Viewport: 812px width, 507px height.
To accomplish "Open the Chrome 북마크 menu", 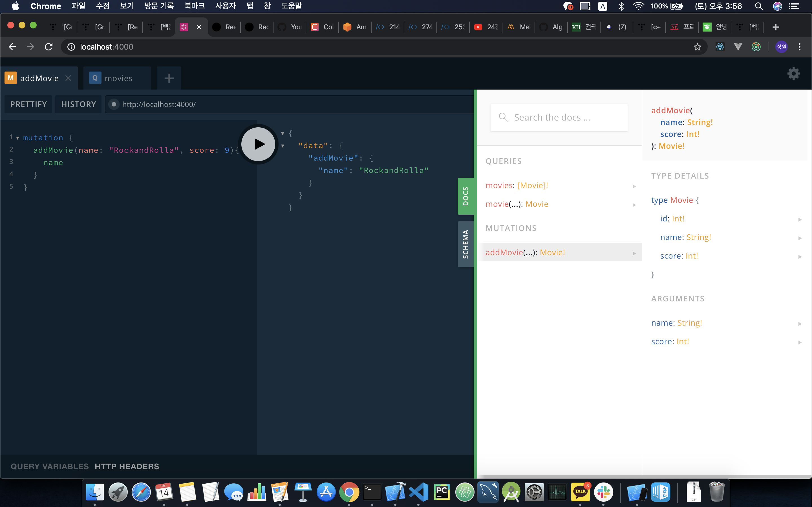I will pyautogui.click(x=194, y=6).
